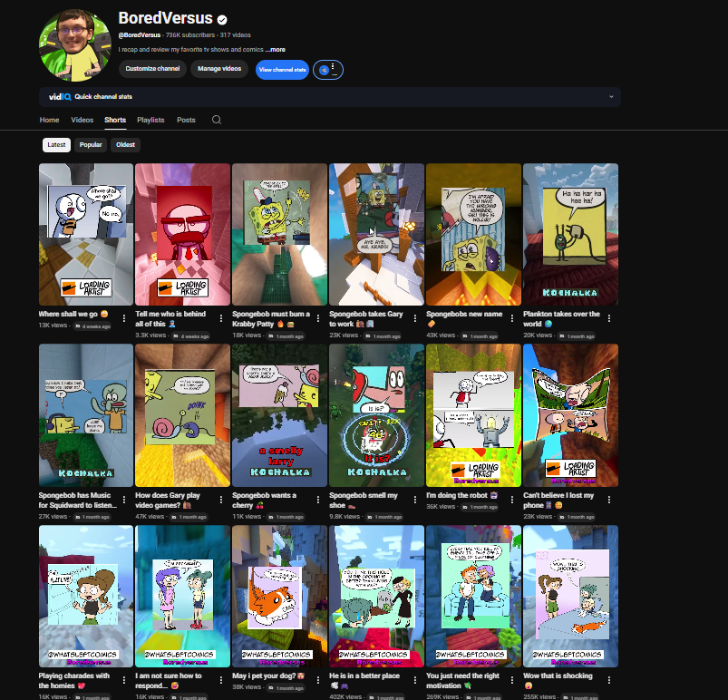Viewport: 728px width, 700px height.
Task: Open options for 'How does Gary play video games?'
Action: click(221, 500)
